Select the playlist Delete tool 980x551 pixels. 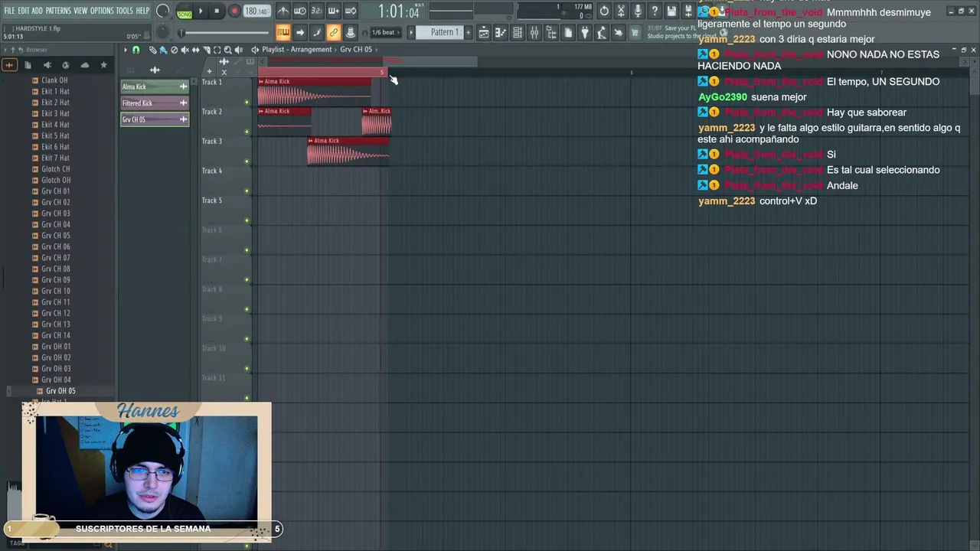174,50
